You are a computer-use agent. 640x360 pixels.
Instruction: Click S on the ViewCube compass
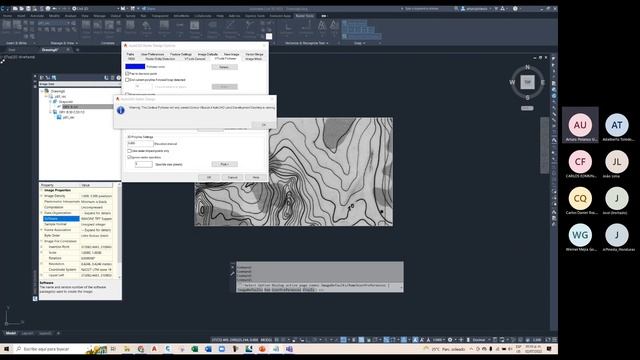[527, 98]
